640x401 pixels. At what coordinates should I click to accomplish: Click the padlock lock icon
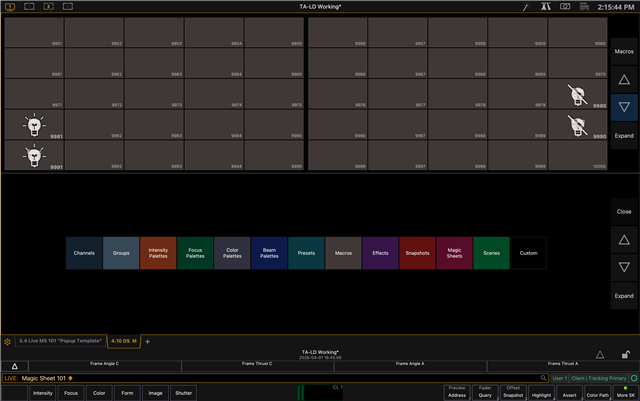tap(625, 354)
